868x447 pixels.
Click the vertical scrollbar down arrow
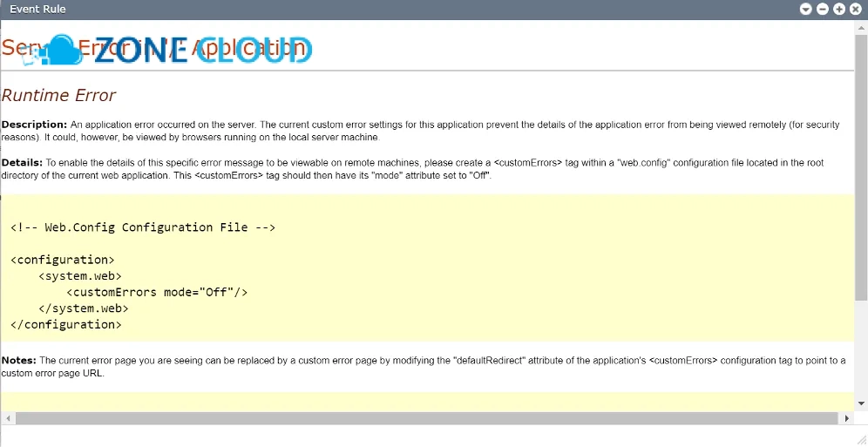[861, 403]
